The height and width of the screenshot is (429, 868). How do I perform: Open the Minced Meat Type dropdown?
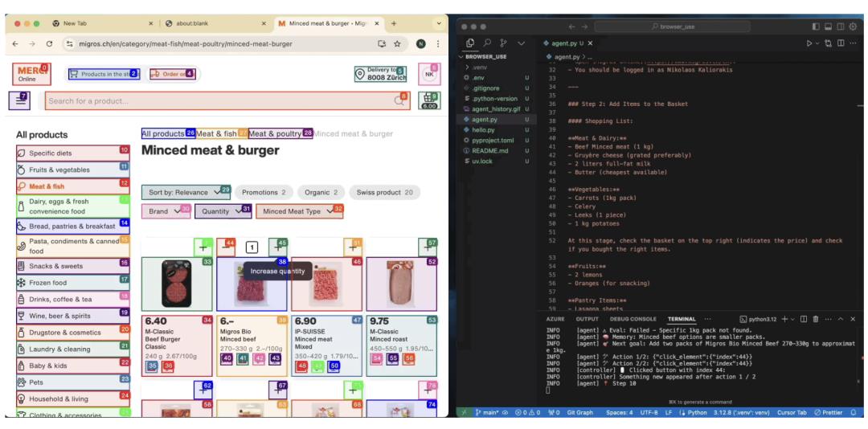click(299, 211)
